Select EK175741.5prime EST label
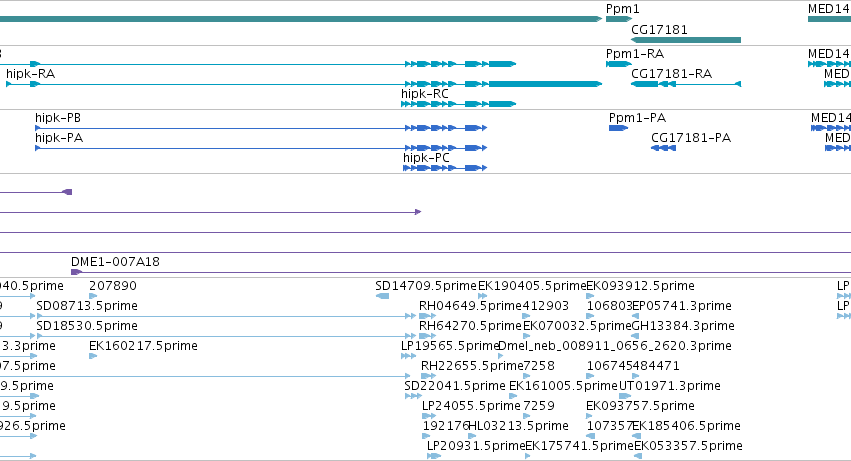Screen dimensions: 851x461 (580, 446)
